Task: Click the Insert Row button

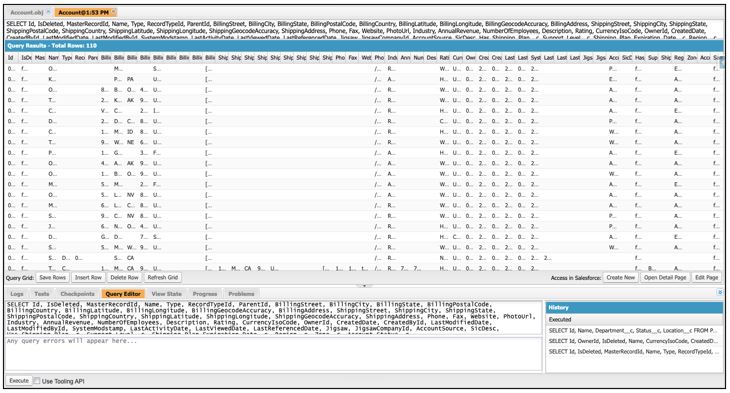Action: point(88,278)
